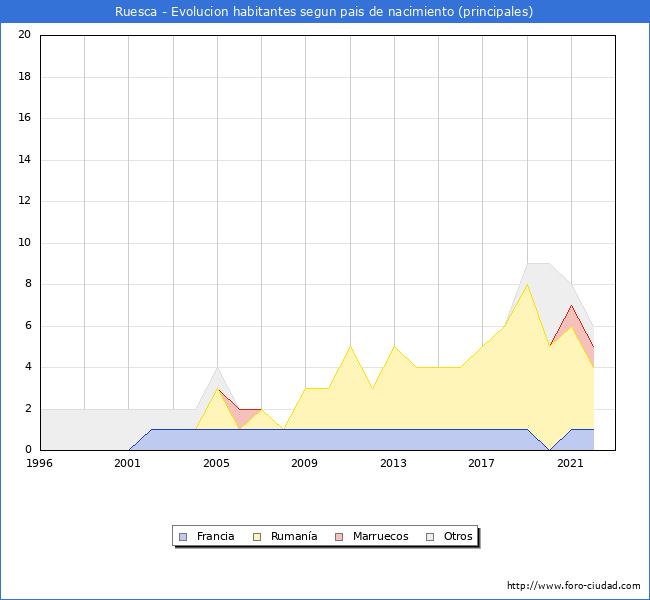The height and width of the screenshot is (600, 650).
Task: Click the pink Marruecos area near 2006
Action: coord(241,415)
